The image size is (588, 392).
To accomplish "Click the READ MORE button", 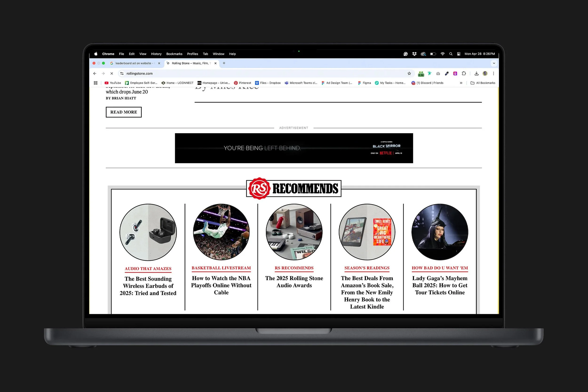I will pos(123,112).
